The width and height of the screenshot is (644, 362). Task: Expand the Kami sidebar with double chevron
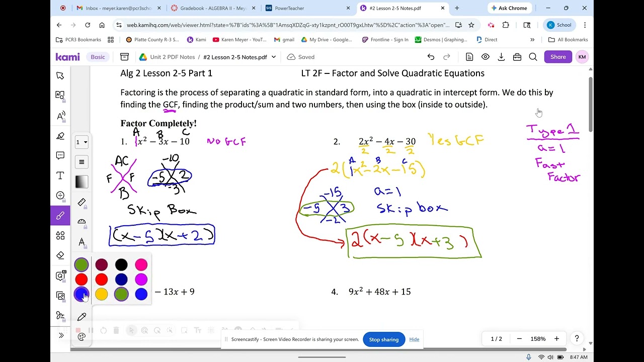[x=61, y=335]
